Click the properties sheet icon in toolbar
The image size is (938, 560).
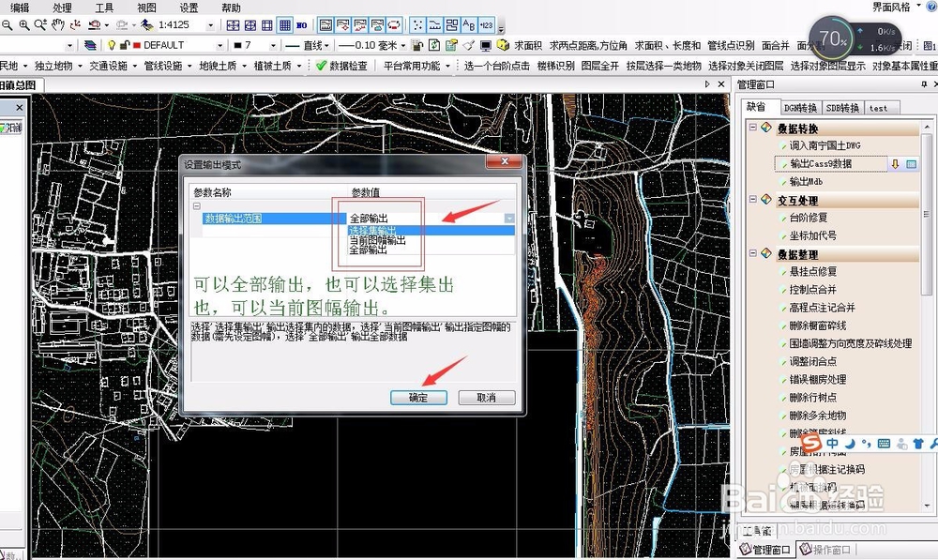pyautogui.click(x=451, y=45)
